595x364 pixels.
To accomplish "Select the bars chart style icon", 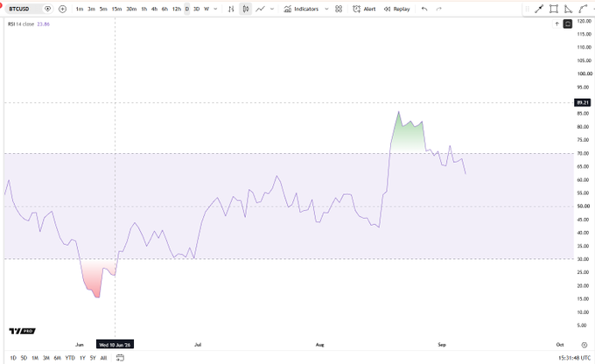I will tap(231, 9).
